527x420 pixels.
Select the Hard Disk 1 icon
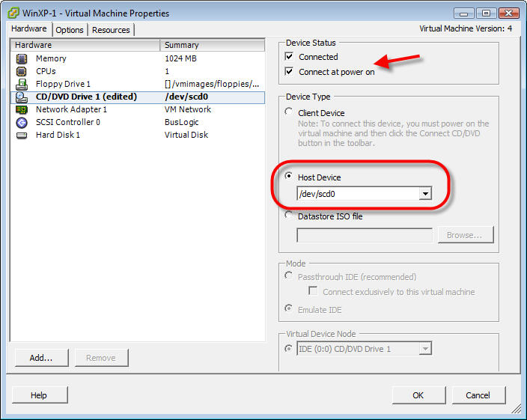pyautogui.click(x=22, y=135)
